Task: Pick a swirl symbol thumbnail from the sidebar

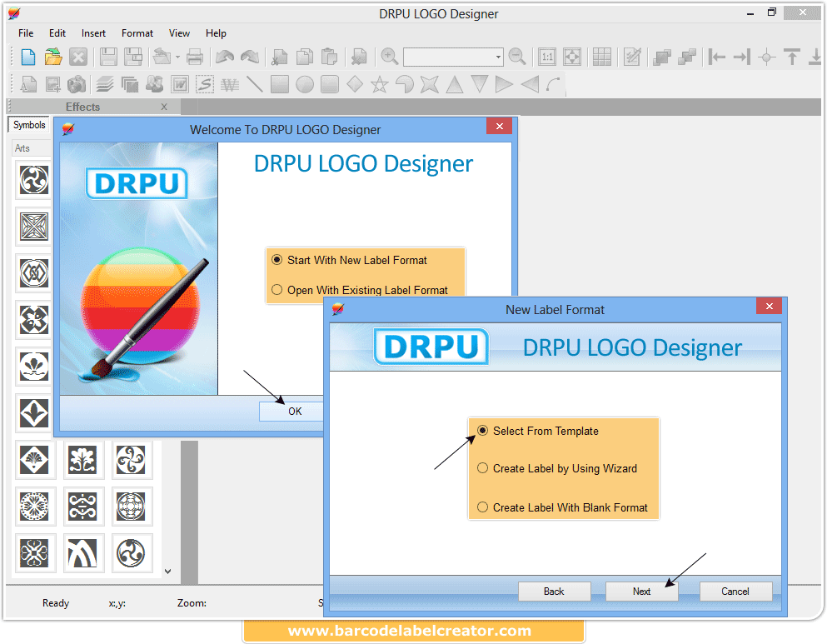Action: [33, 180]
